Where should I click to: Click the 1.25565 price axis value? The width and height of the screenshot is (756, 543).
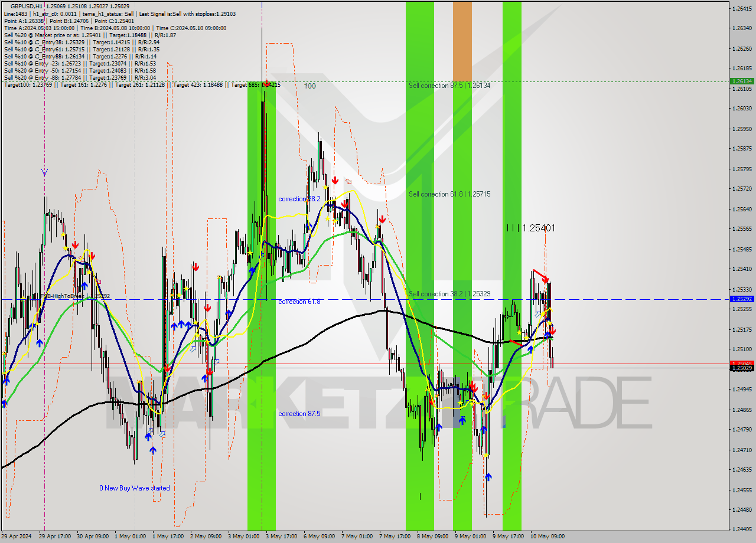click(x=742, y=229)
